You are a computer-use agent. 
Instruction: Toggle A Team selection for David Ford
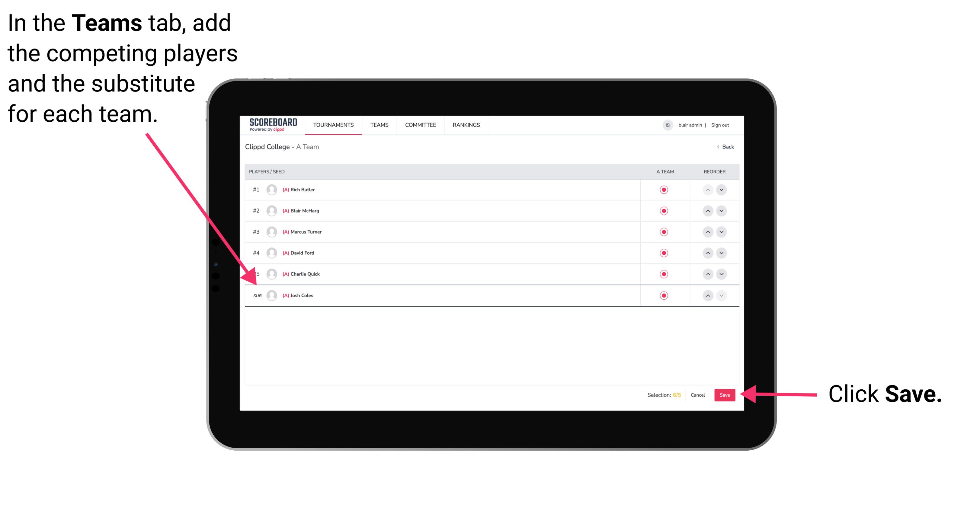664,253
